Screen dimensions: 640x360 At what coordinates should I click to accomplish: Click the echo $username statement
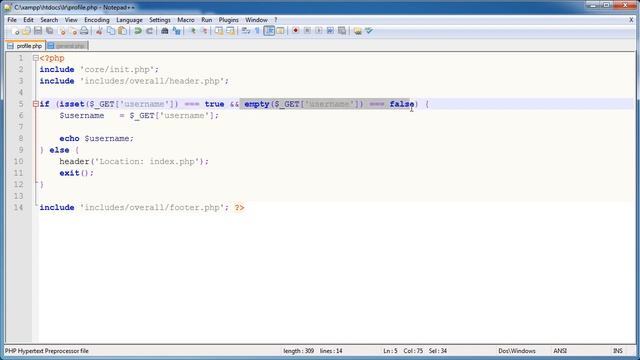click(x=96, y=138)
